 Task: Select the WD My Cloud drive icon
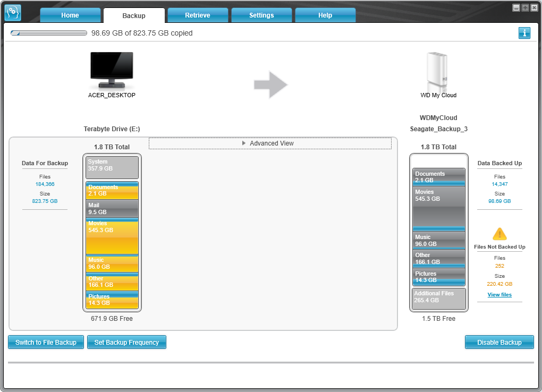point(437,71)
